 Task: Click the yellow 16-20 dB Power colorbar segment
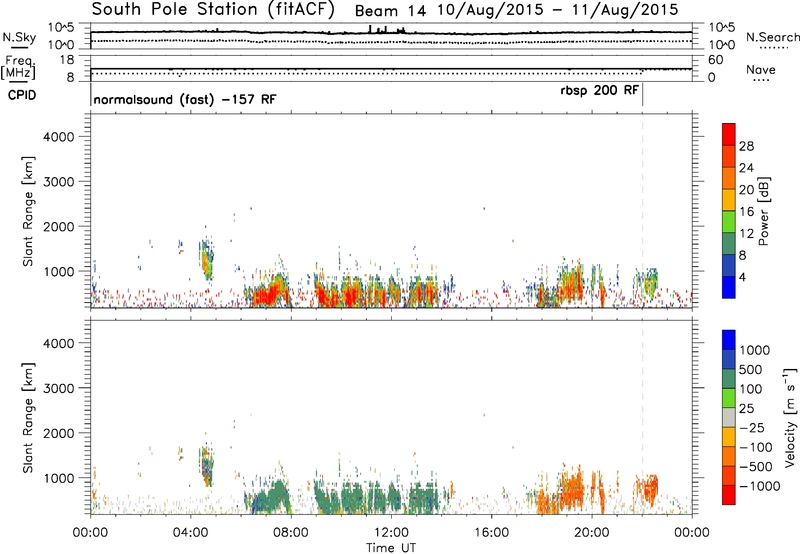729,200
